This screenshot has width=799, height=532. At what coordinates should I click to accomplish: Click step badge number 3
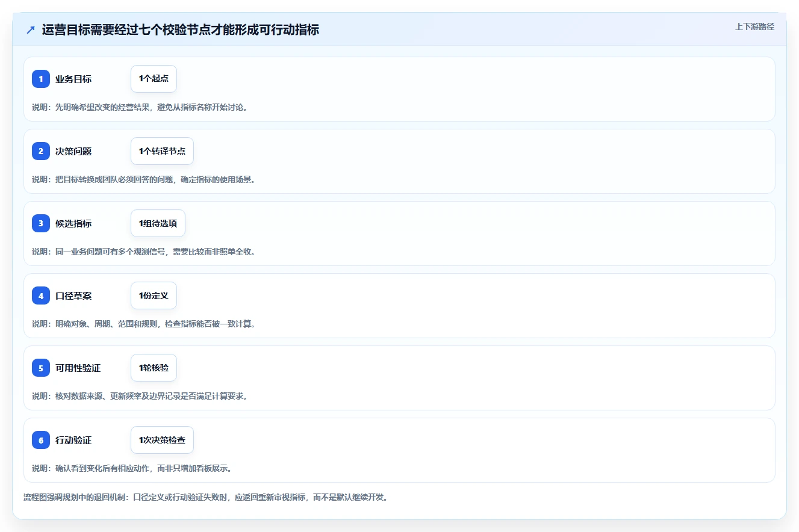pos(41,223)
